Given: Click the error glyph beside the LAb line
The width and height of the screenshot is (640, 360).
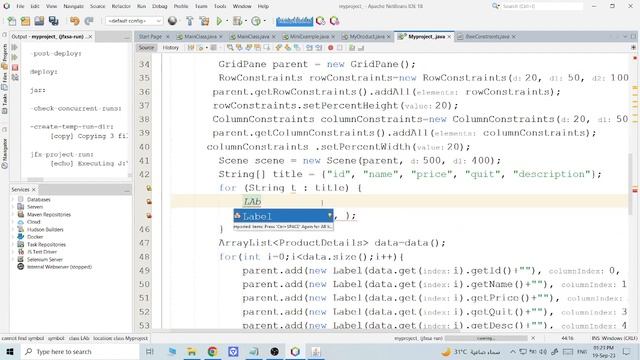Looking at the screenshot, I should [149, 202].
